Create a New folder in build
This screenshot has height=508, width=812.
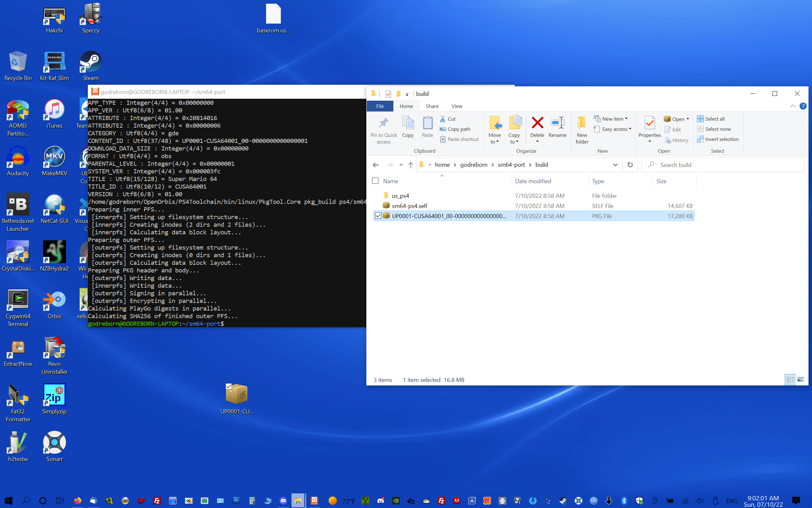[582, 131]
